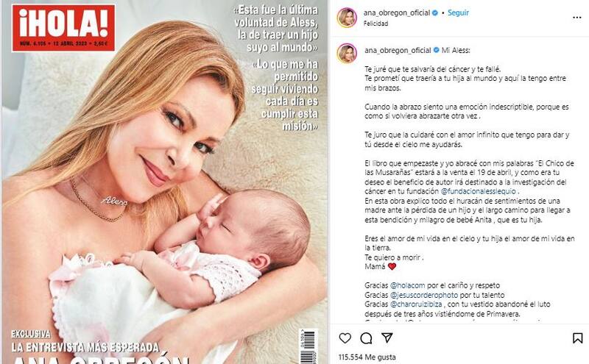Click the Seguir follow button
The image size is (589, 364).
tap(458, 13)
